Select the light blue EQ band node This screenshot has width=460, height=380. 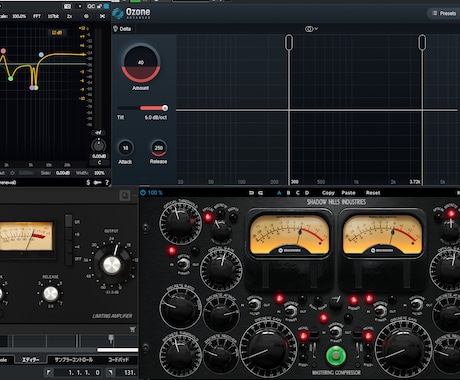click(41, 54)
